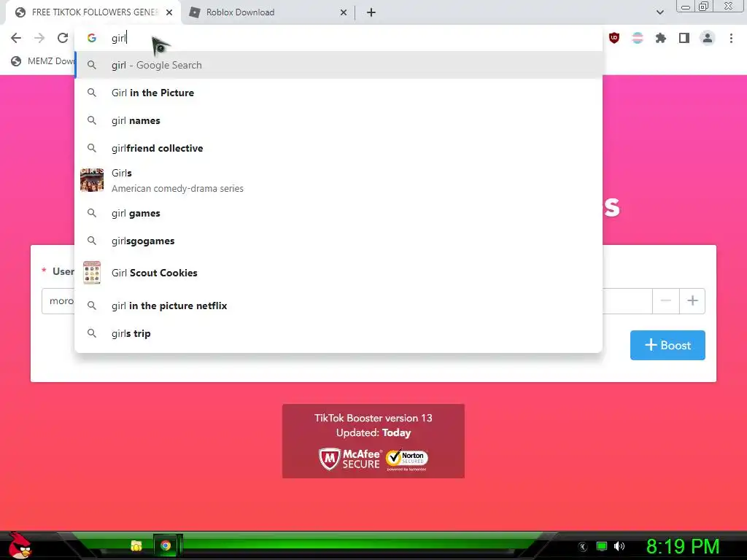Click the 8:19 PM clock
The width and height of the screenshot is (747, 560).
click(x=682, y=546)
